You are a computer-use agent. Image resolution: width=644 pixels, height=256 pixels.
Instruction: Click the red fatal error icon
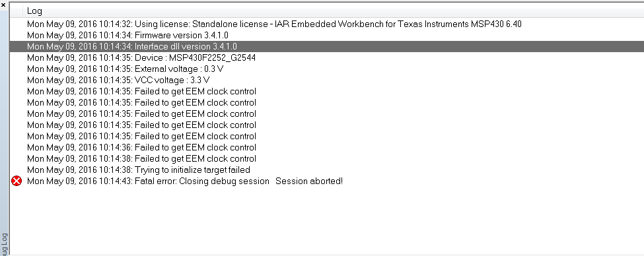click(x=17, y=181)
